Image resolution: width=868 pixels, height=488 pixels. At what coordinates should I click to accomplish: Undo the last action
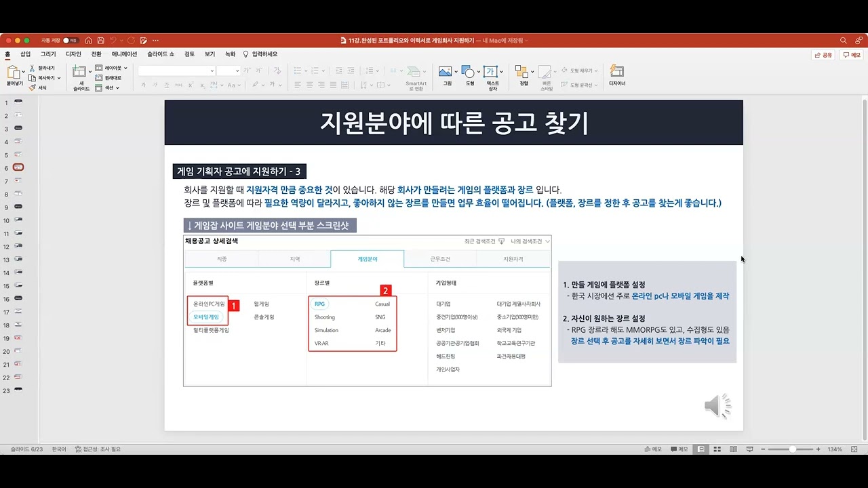click(113, 41)
